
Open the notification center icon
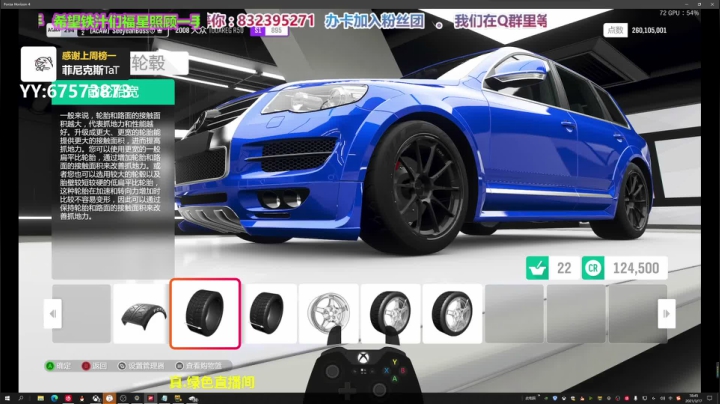(709, 398)
